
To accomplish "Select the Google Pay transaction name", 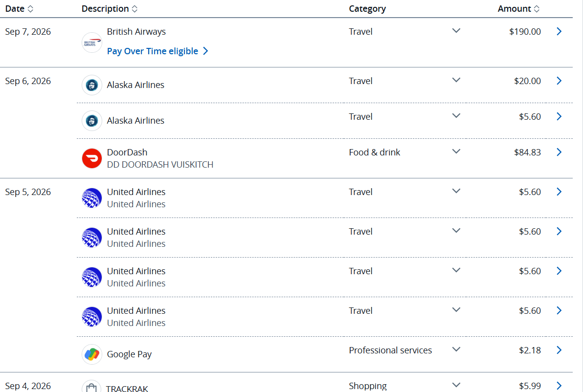I will pyautogui.click(x=130, y=354).
